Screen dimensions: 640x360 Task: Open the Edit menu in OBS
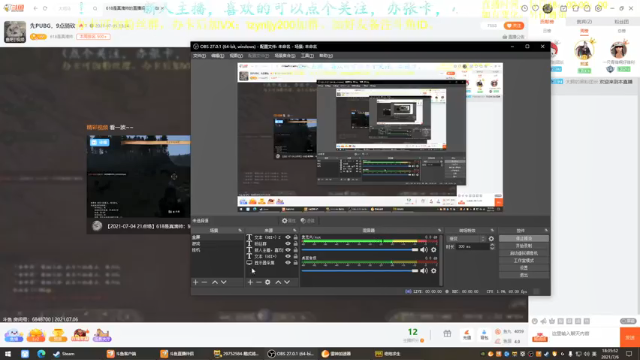pos(217,56)
